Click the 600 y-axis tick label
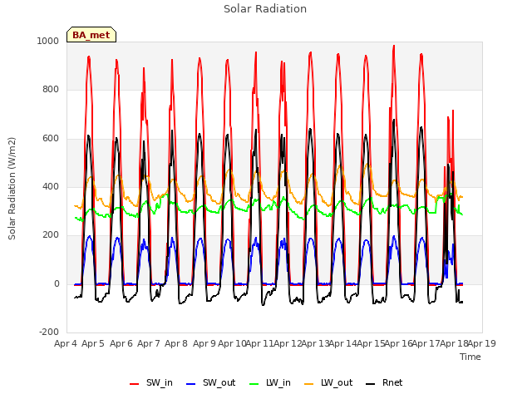This screenshot has width=532, height=399. [51, 138]
